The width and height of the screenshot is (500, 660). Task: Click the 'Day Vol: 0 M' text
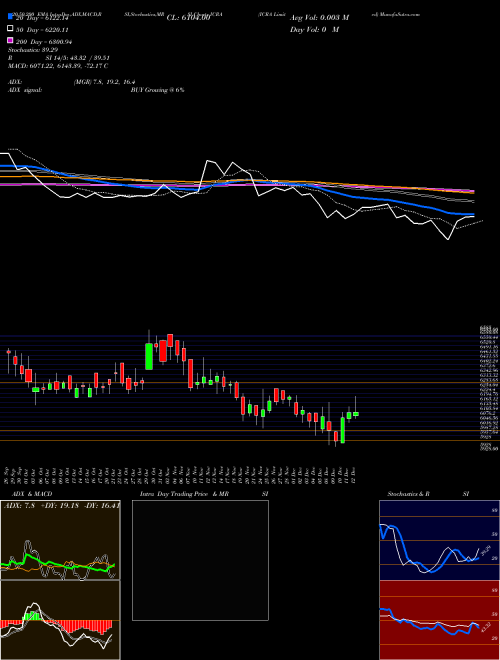click(314, 30)
